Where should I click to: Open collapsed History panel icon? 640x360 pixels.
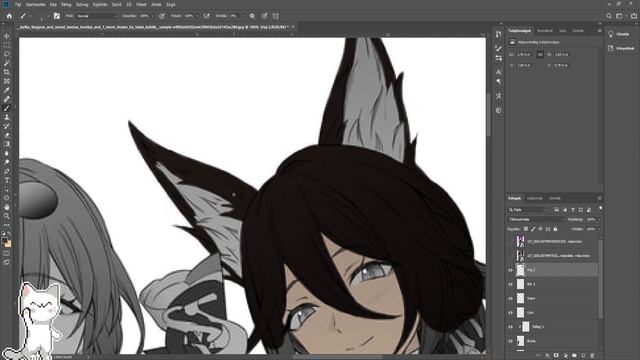pos(498,34)
